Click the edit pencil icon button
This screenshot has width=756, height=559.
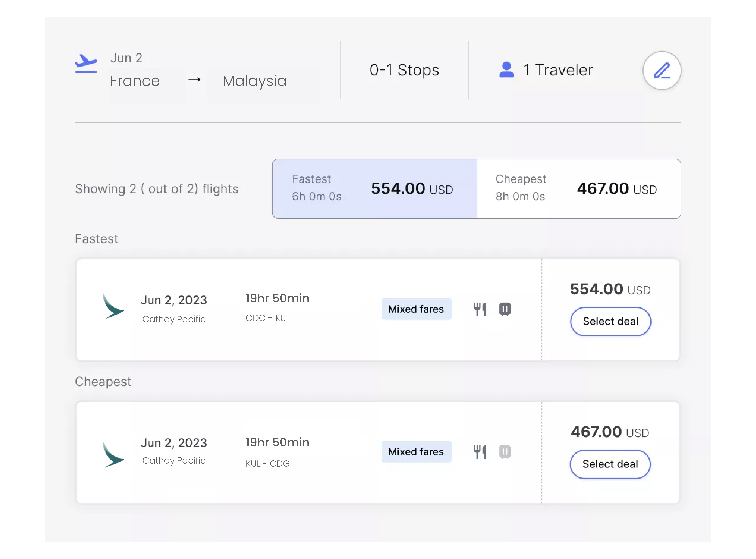(662, 70)
